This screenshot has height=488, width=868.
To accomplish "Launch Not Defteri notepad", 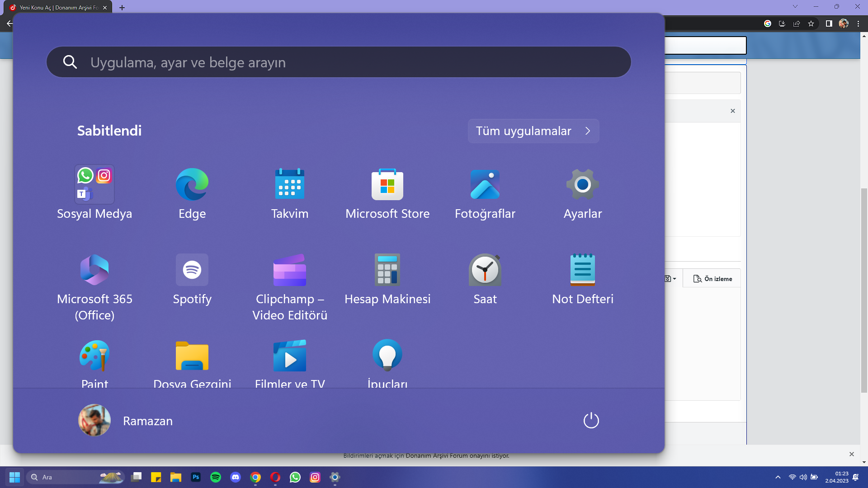I will (x=583, y=279).
